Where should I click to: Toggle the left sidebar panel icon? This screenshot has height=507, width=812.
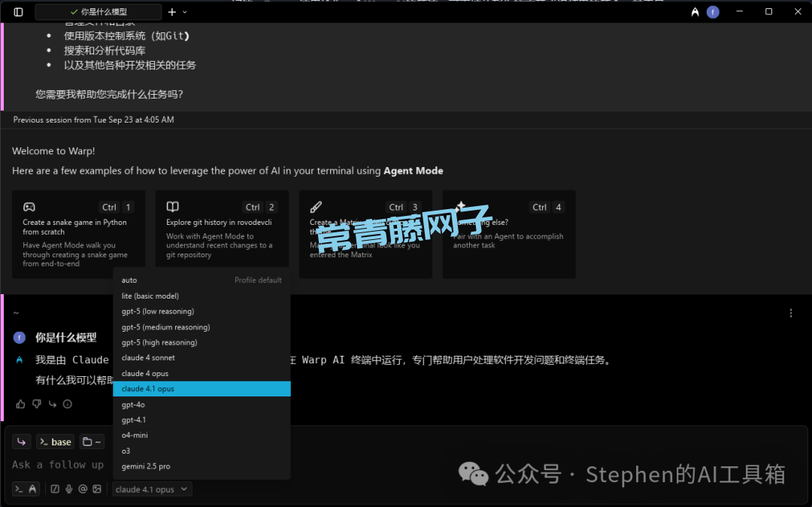[19, 12]
